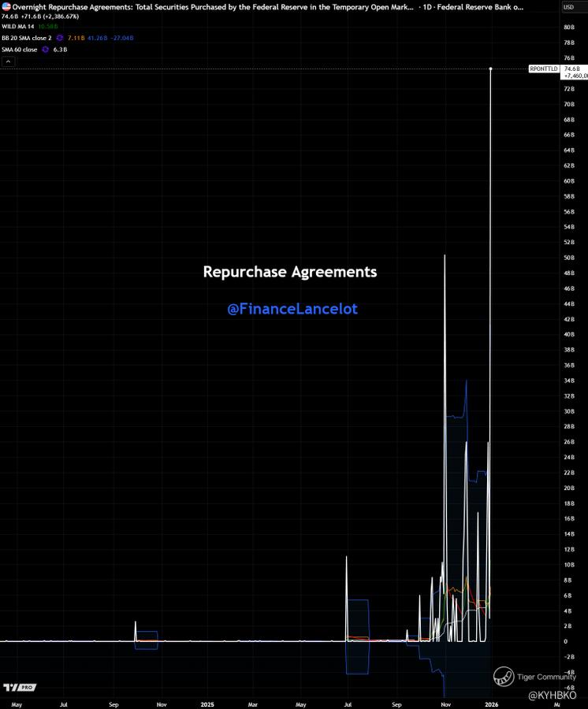
Task: Click the TradingView PRO logo
Action: click(x=20, y=687)
